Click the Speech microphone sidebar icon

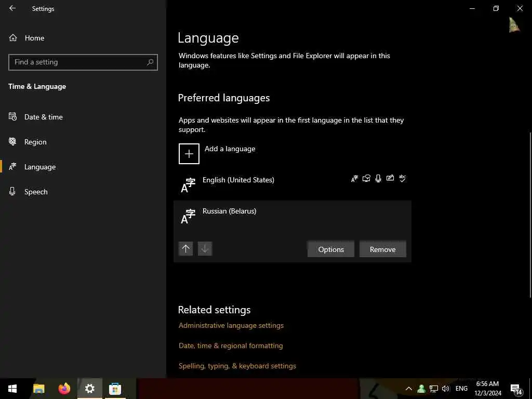12,191
